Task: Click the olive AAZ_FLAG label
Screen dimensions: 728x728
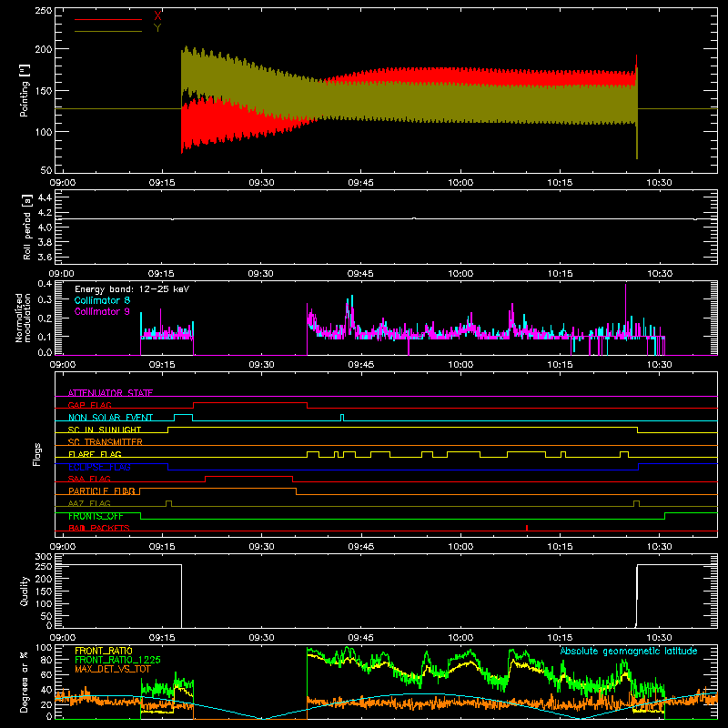Action: [89, 503]
